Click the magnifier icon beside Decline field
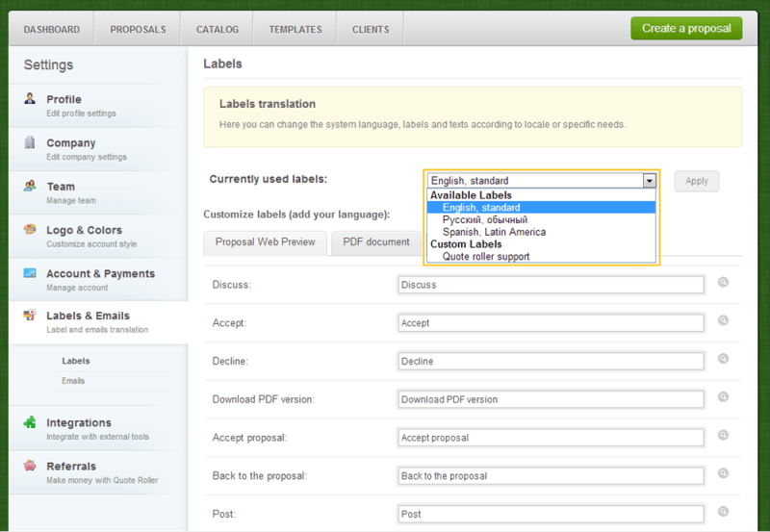This screenshot has width=770, height=532. pyautogui.click(x=723, y=359)
